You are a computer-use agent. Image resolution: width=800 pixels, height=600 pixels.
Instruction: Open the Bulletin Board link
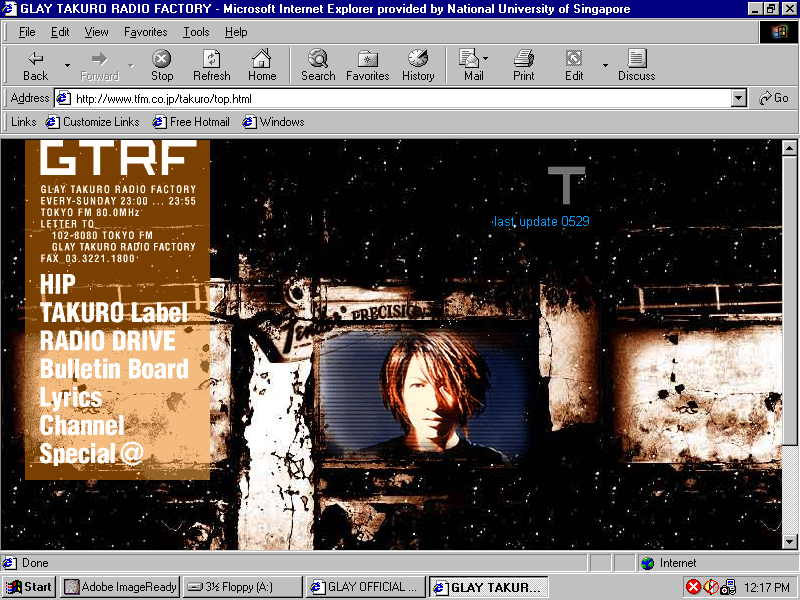pos(114,369)
